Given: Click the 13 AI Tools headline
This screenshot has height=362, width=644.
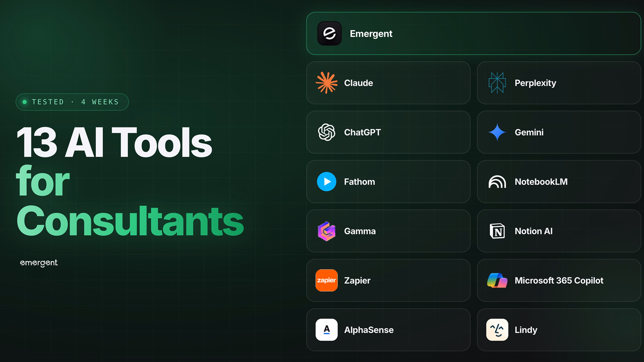Looking at the screenshot, I should tap(114, 142).
